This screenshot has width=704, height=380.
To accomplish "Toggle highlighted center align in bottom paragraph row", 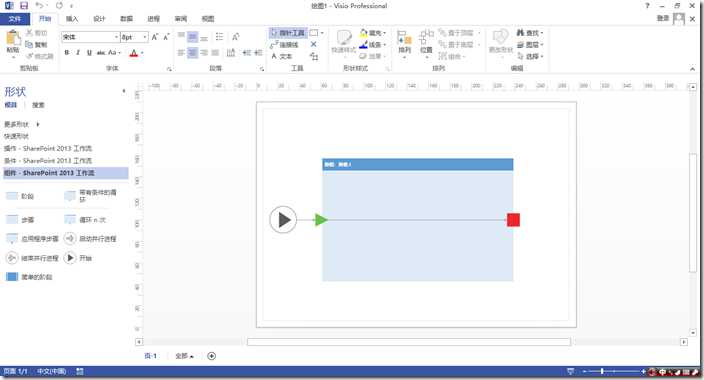I will pyautogui.click(x=192, y=53).
